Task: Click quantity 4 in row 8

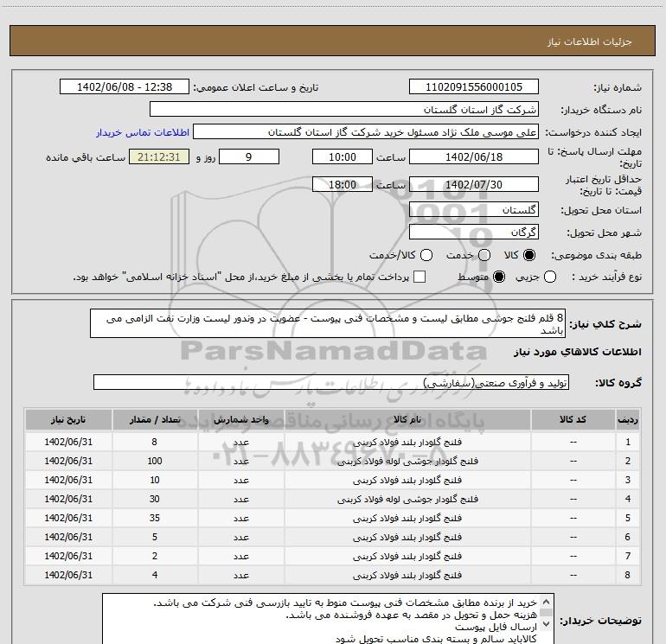Action: tap(155, 575)
